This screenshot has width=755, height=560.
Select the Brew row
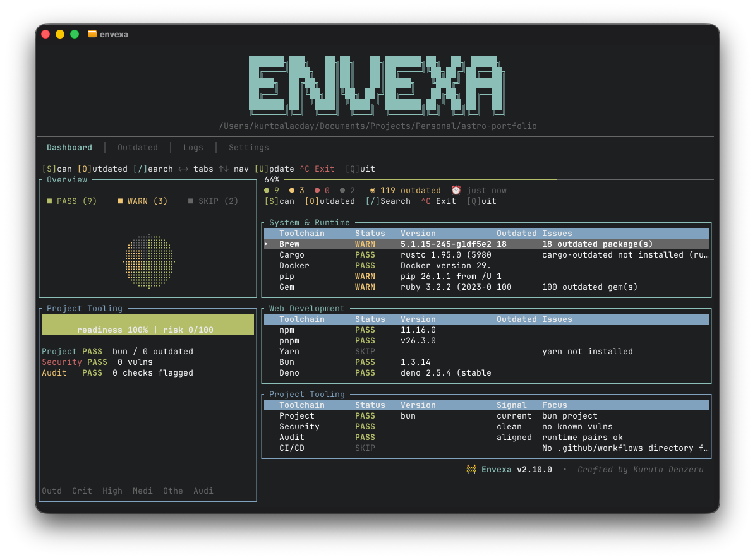pos(486,244)
